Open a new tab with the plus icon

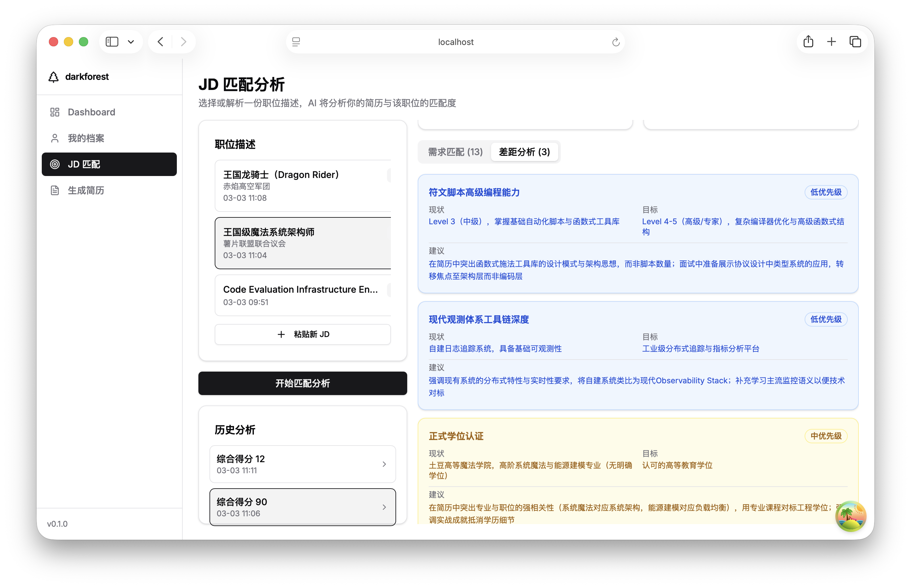tap(832, 42)
